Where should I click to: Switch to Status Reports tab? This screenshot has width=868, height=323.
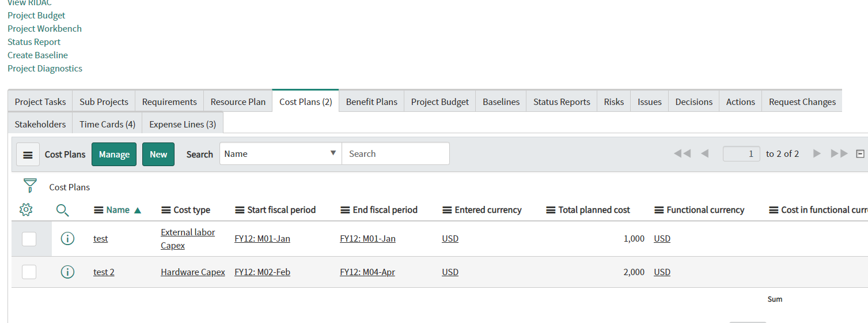562,102
